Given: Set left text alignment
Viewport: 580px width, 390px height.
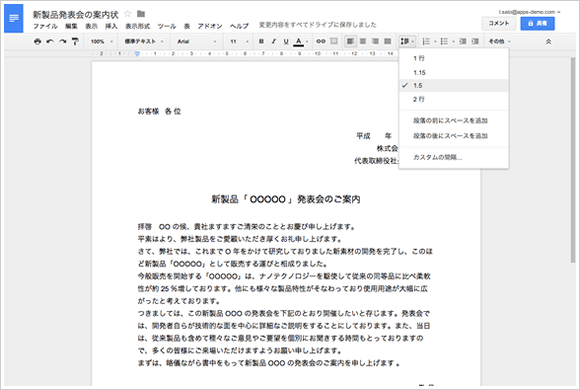Looking at the screenshot, I should pos(350,41).
